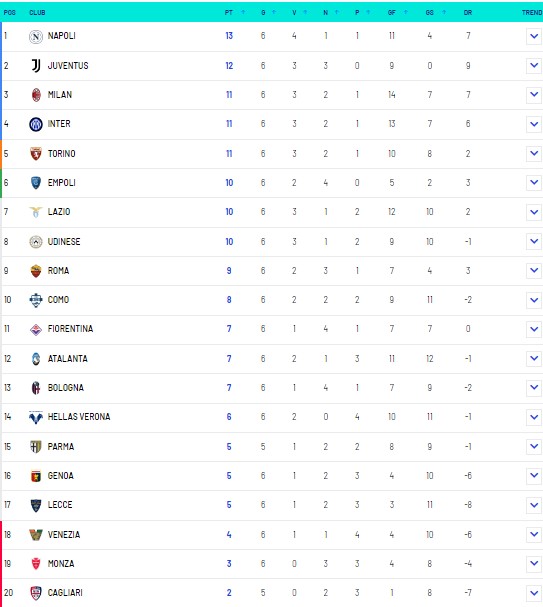Sort by the V wins column arrow
The width and height of the screenshot is (543, 607).
pos(305,12)
